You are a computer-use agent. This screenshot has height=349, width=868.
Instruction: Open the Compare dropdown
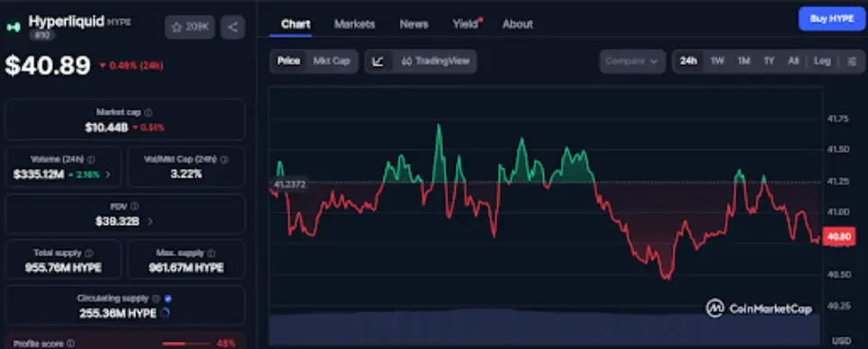point(632,61)
